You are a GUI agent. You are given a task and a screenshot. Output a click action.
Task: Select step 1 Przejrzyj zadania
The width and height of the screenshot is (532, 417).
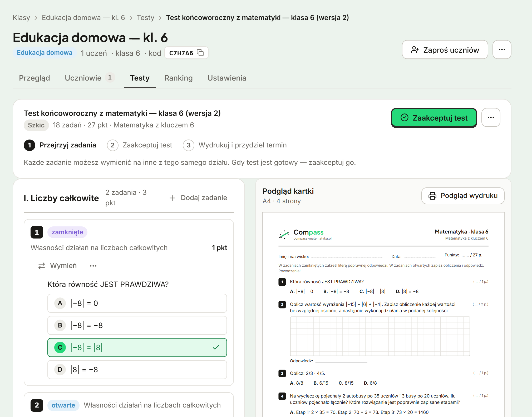pyautogui.click(x=60, y=145)
